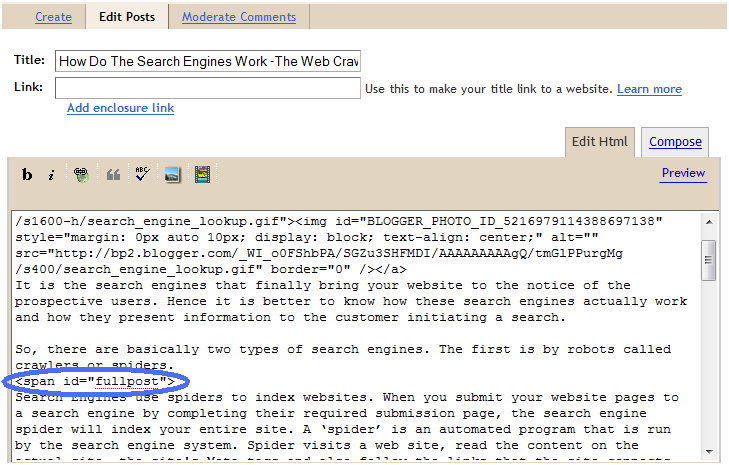This screenshot has width=729, height=465.
Task: Click the line starting "and how they present information"
Action: 290,318
